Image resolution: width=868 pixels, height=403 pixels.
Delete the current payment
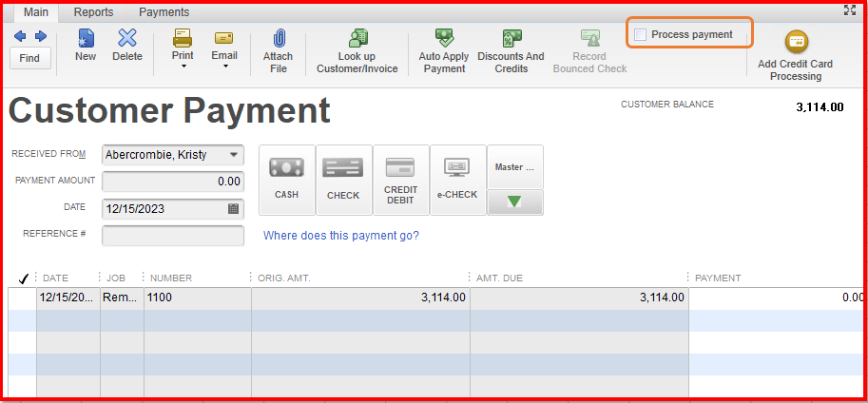(x=127, y=46)
